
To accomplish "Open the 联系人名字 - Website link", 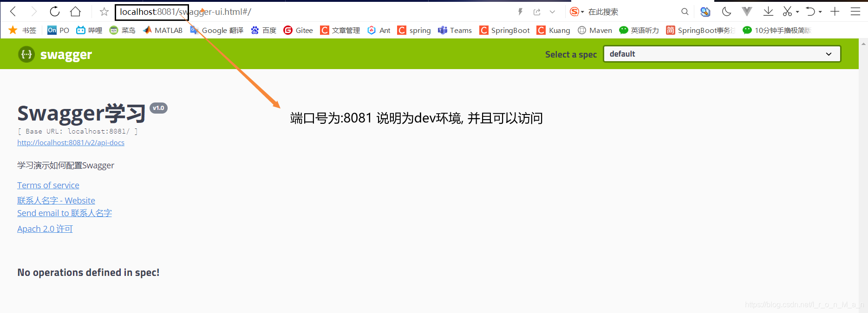I will point(56,200).
